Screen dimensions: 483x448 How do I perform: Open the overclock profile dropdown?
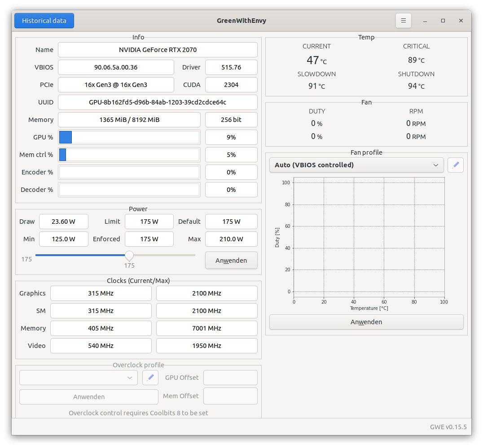79,378
